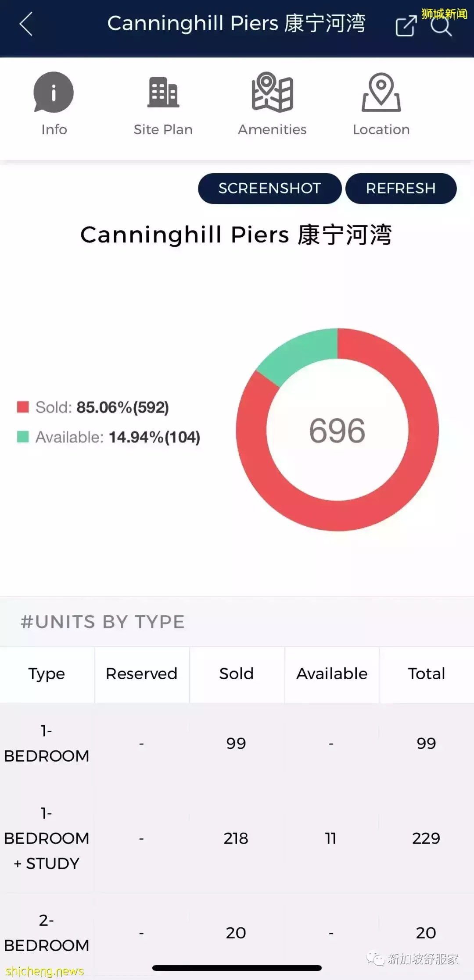This screenshot has width=474, height=980.
Task: Click the red Sold legend swatch
Action: pyautogui.click(x=23, y=407)
